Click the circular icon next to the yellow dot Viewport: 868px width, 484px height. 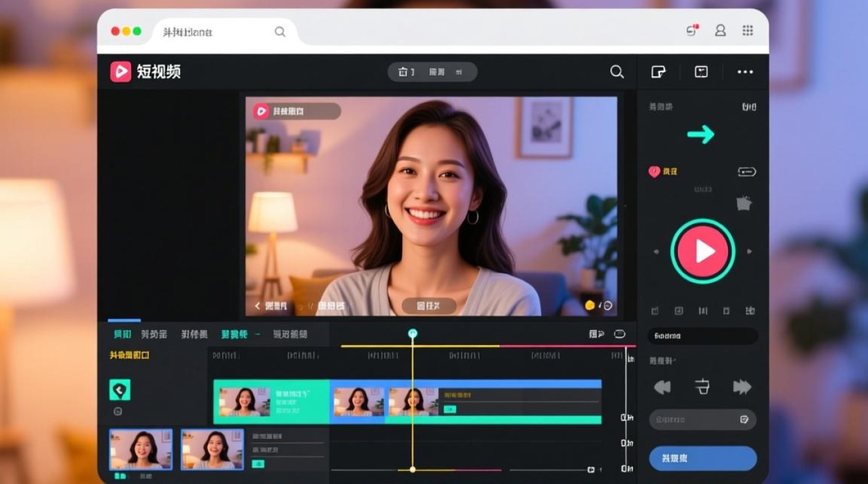[x=607, y=306]
